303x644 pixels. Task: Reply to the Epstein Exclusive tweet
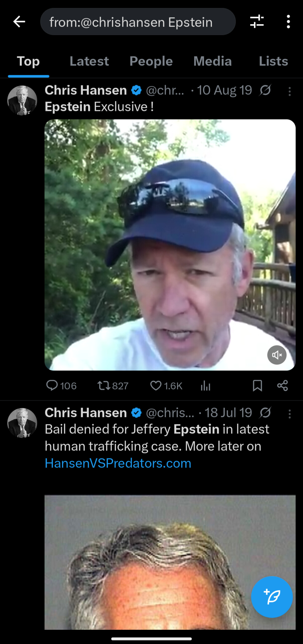[x=61, y=386]
